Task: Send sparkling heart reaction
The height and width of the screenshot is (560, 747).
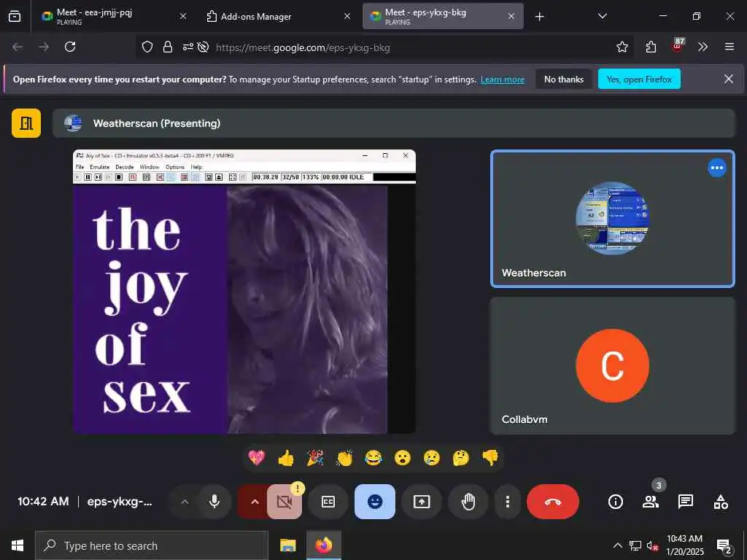Action: pos(256,458)
